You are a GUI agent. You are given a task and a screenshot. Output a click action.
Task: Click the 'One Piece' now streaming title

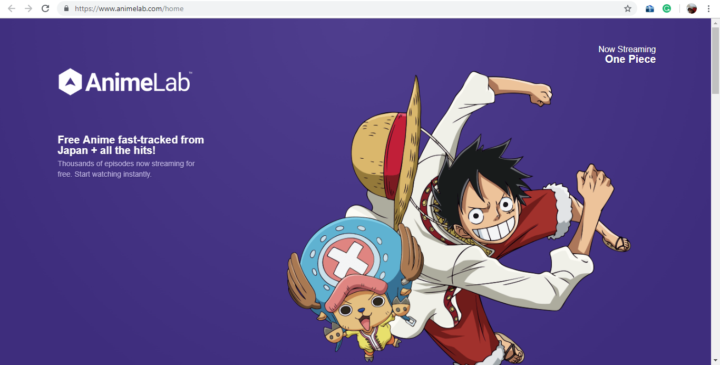tap(630, 59)
